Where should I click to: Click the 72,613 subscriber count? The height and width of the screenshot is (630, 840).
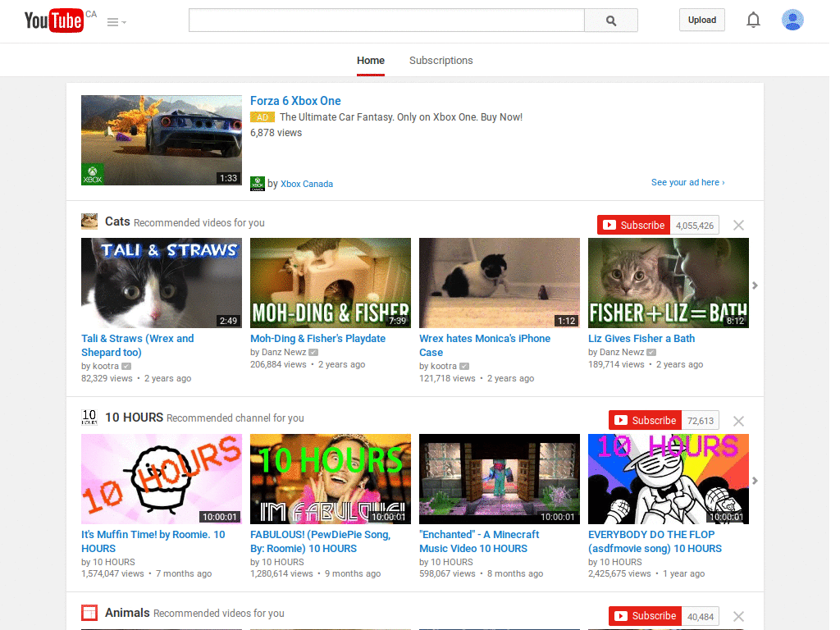coord(701,421)
